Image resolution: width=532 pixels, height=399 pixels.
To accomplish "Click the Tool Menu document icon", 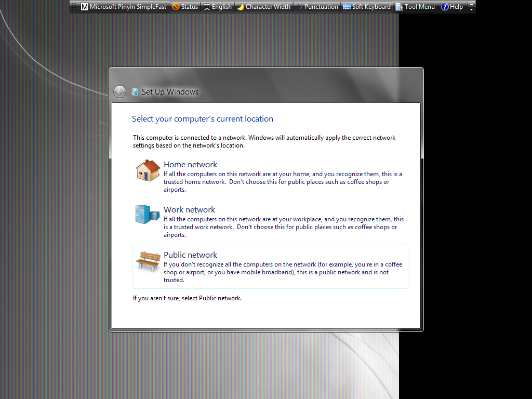I will 400,7.
